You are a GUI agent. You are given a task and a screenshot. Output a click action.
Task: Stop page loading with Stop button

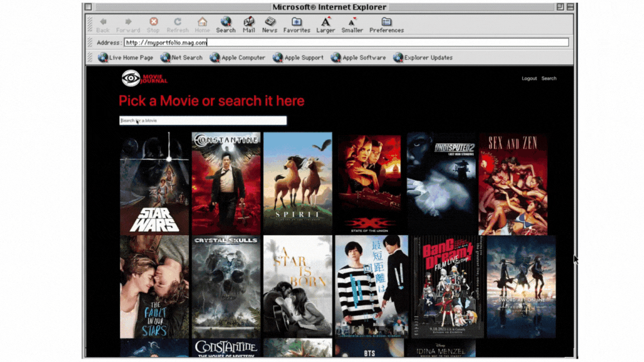(x=153, y=25)
